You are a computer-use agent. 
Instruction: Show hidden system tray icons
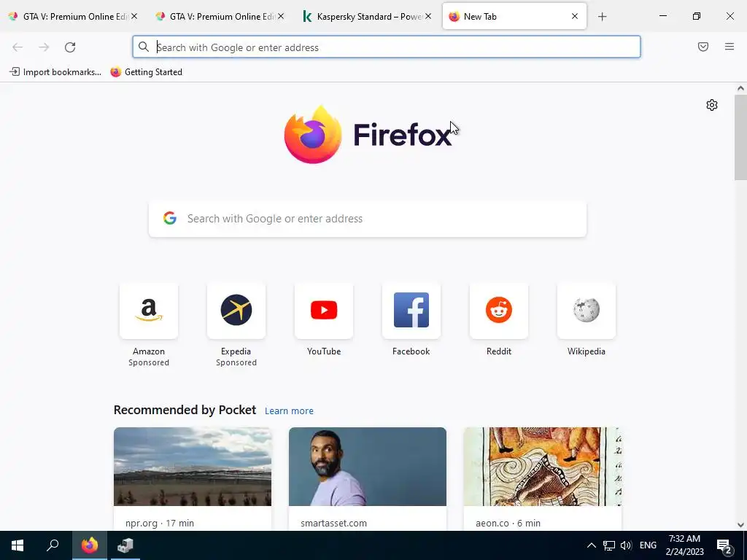tap(591, 545)
